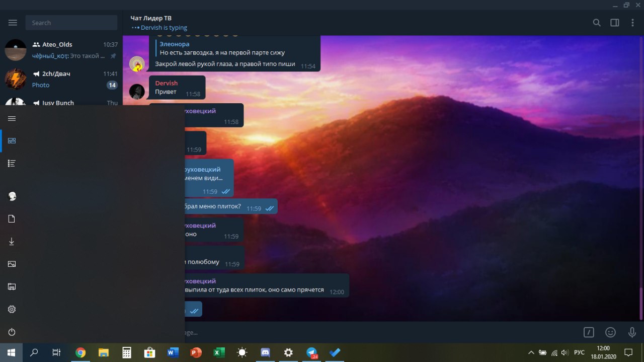Screen dimensions: 644x362
Task: Open Settings gear app on taskbar
Action: (x=288, y=352)
